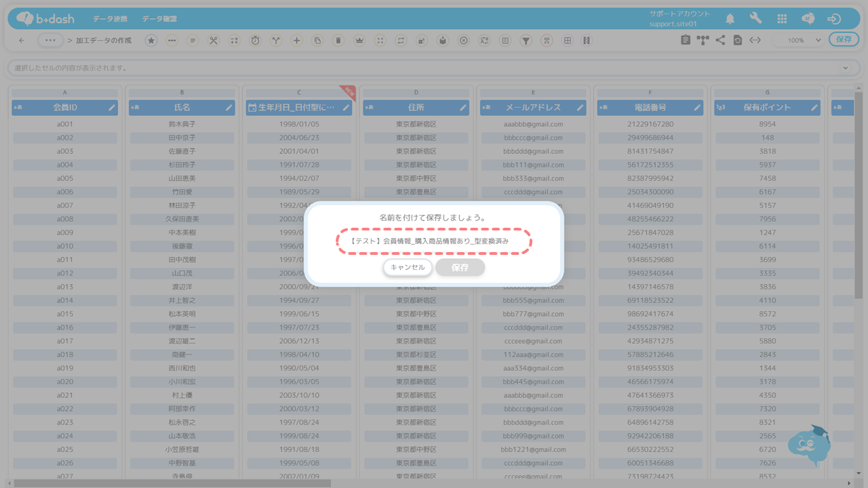Click the clipboard icon in right toolbar
The width and height of the screenshot is (868, 488).
point(686,41)
